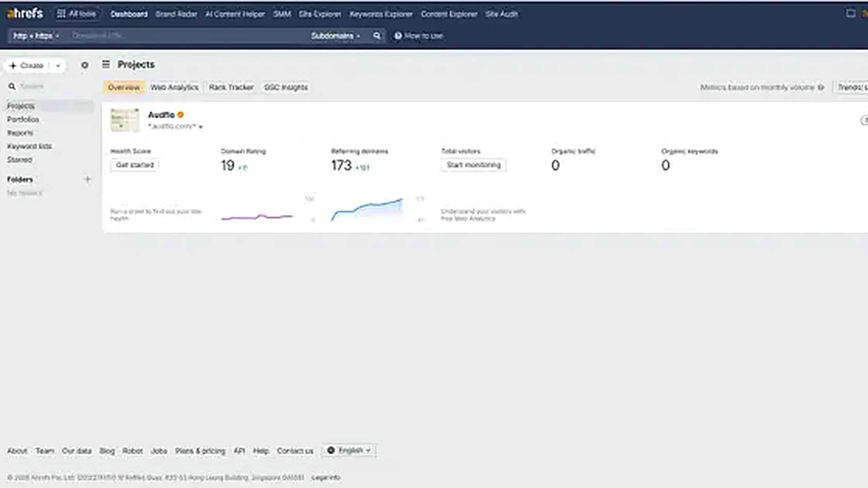Open the Jobs footer link
Screen dimensions: 868x488
(x=159, y=451)
